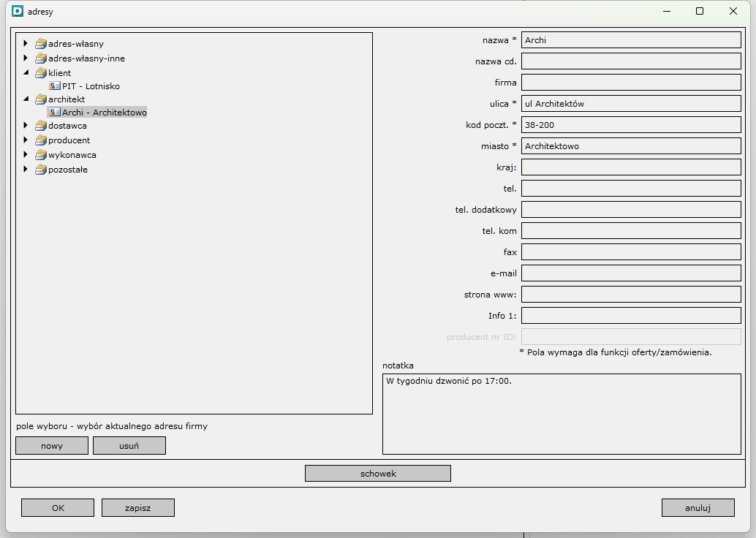
Task: Save changes with the zapisz button
Action: pos(138,508)
